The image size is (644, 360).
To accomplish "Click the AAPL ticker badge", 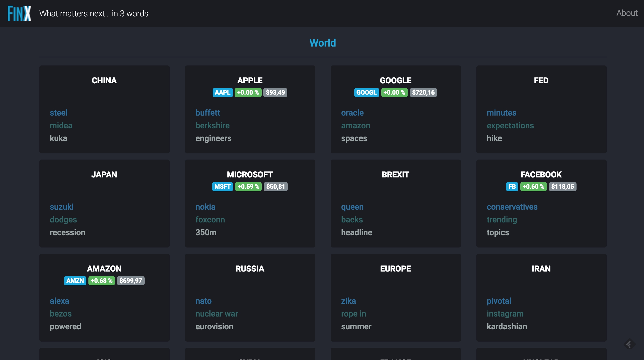I will pyautogui.click(x=223, y=93).
